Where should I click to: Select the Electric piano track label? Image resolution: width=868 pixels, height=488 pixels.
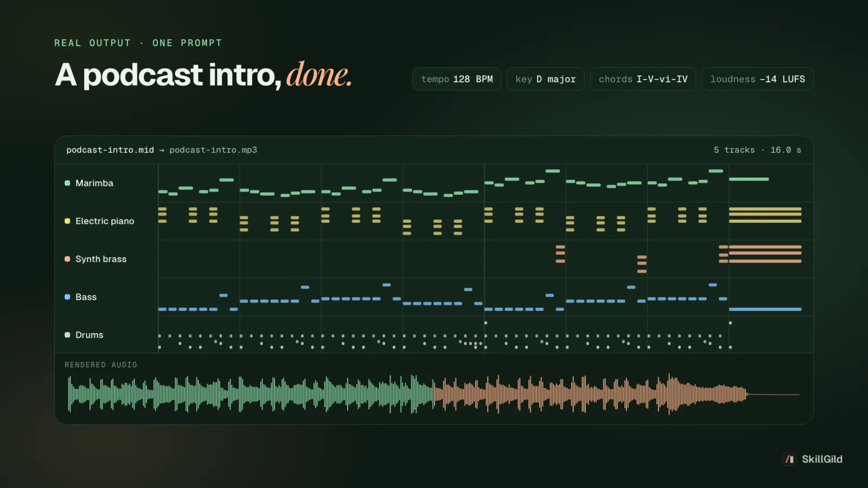[x=105, y=221]
